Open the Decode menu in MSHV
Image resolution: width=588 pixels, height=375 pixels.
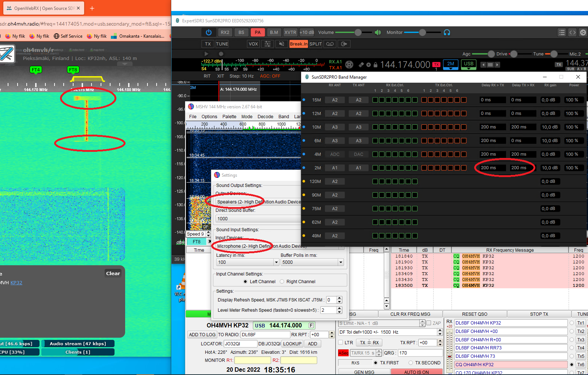(x=265, y=116)
